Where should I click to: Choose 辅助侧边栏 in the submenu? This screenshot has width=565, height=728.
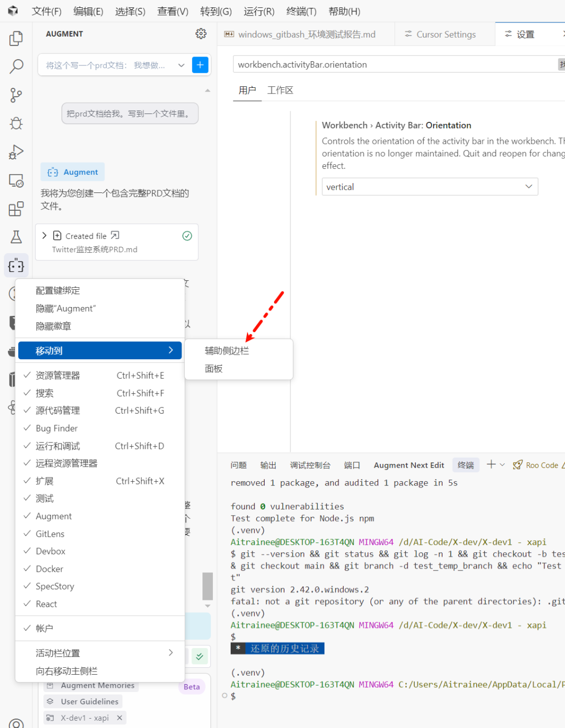[239, 351]
